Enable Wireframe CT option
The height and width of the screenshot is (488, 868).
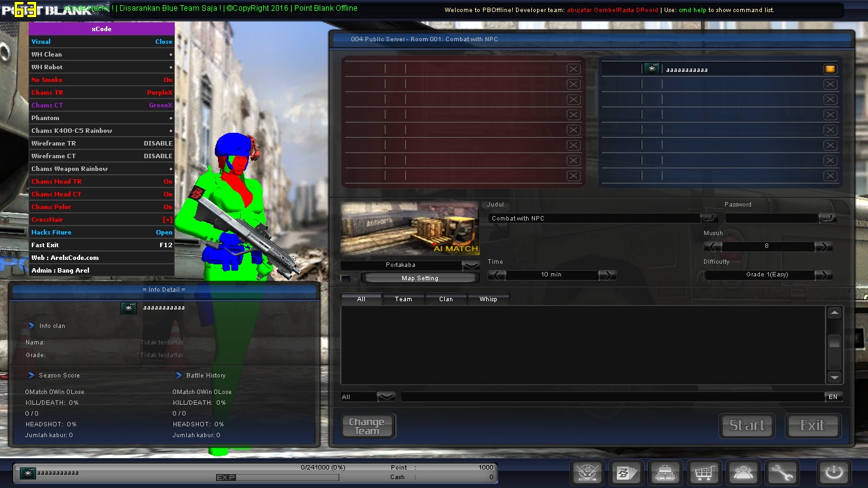102,156
